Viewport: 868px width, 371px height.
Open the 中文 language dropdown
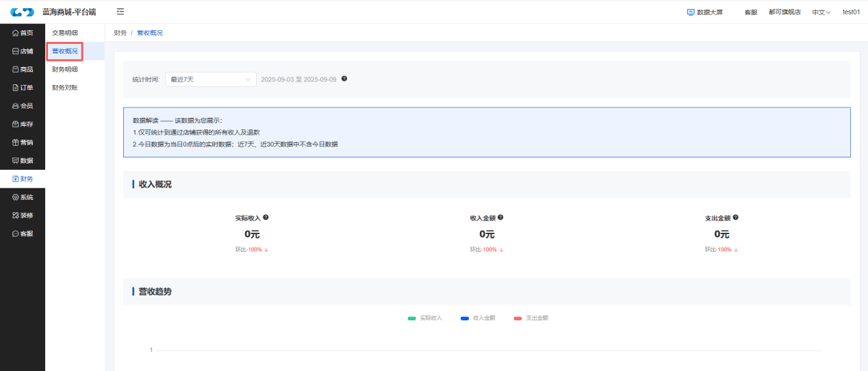[821, 12]
